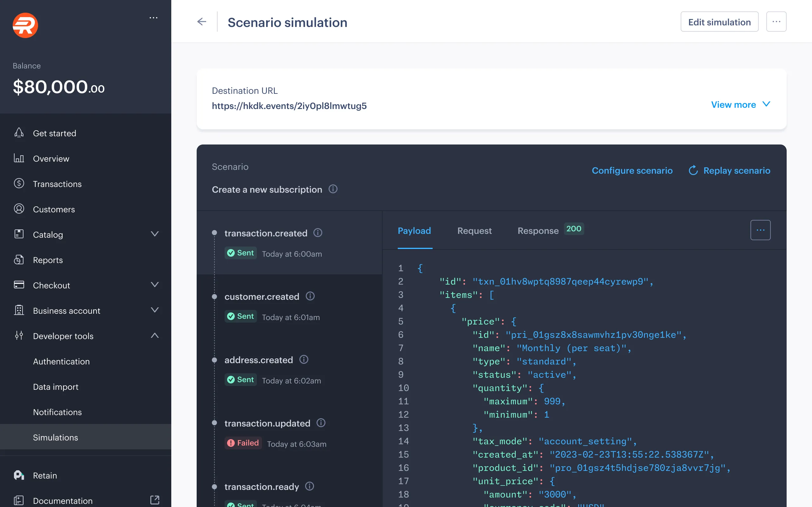
Task: Click the back arrow next to Scenario simulation
Action: click(202, 22)
